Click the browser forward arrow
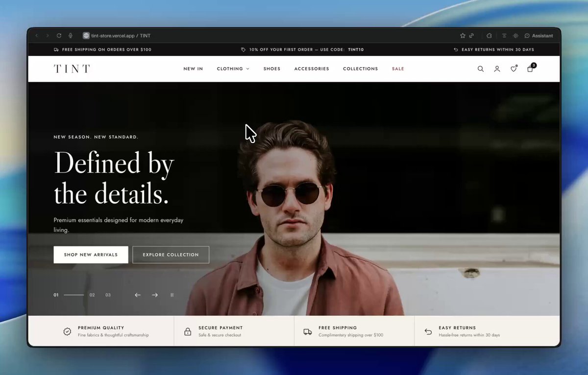588x375 pixels. tap(48, 36)
